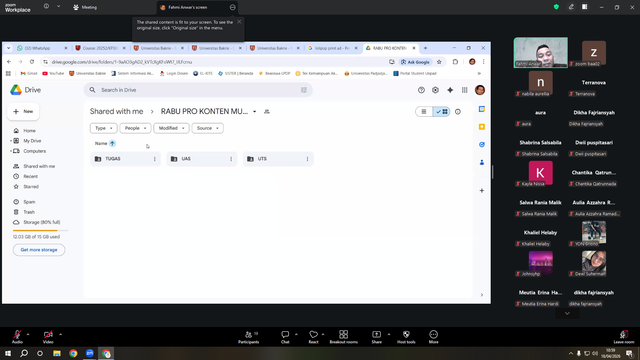Click the Share screen button

pyautogui.click(x=376, y=337)
